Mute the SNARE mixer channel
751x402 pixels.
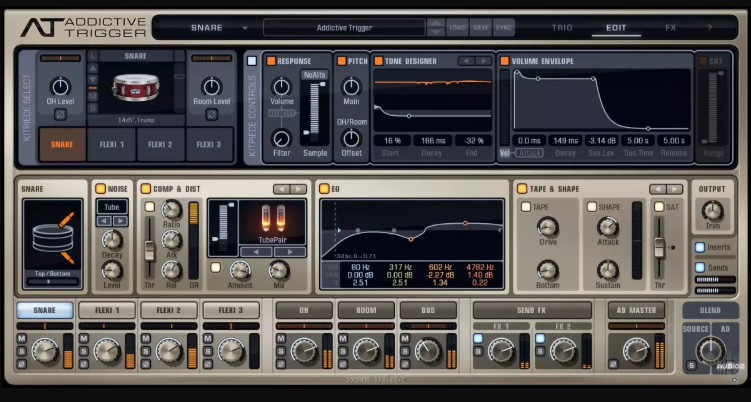pyautogui.click(x=22, y=339)
